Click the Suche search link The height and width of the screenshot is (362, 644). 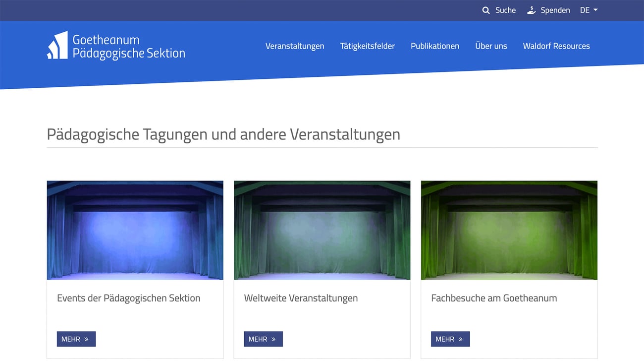505,10
